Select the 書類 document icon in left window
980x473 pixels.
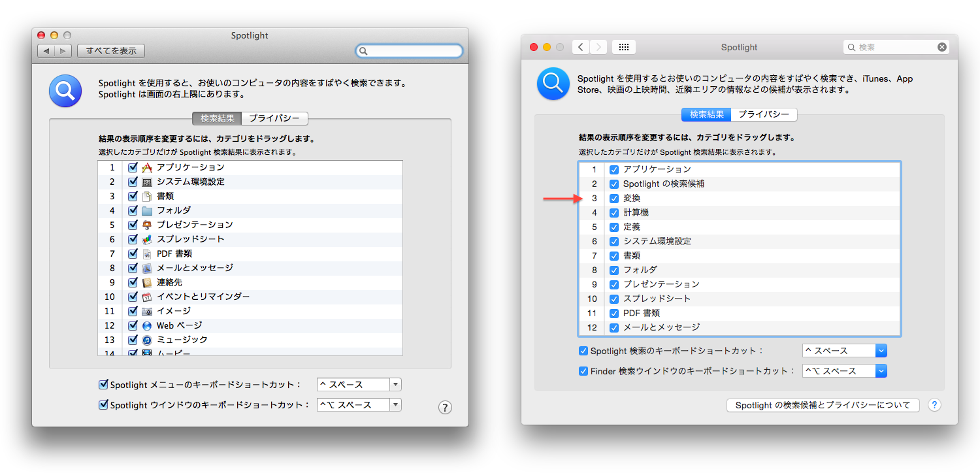click(x=147, y=197)
